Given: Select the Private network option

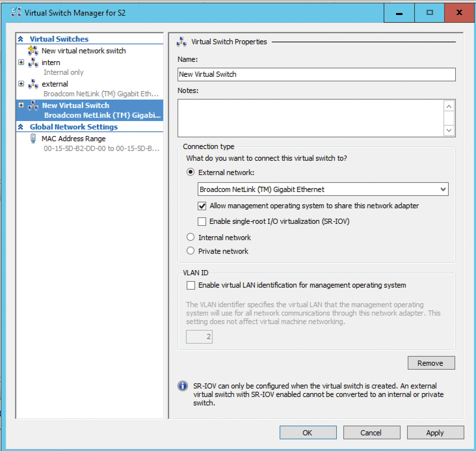Looking at the screenshot, I should tap(191, 251).
